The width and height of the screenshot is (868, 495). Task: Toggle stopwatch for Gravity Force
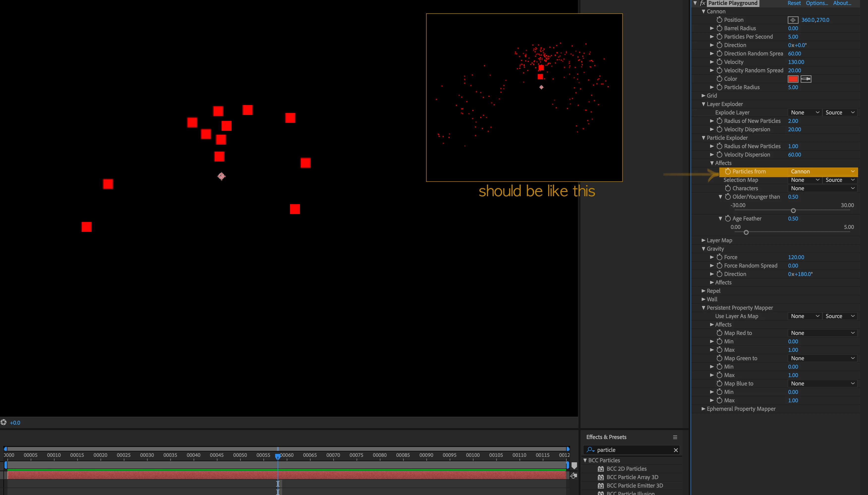719,257
